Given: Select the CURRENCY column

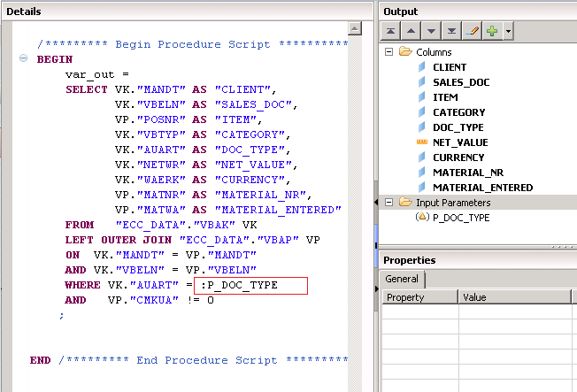Looking at the screenshot, I should tap(458, 158).
